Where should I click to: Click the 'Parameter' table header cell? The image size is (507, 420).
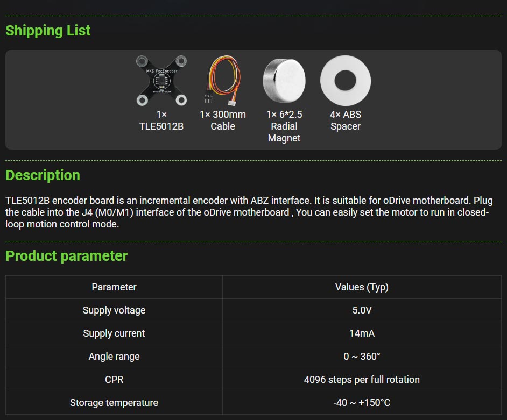click(x=114, y=287)
